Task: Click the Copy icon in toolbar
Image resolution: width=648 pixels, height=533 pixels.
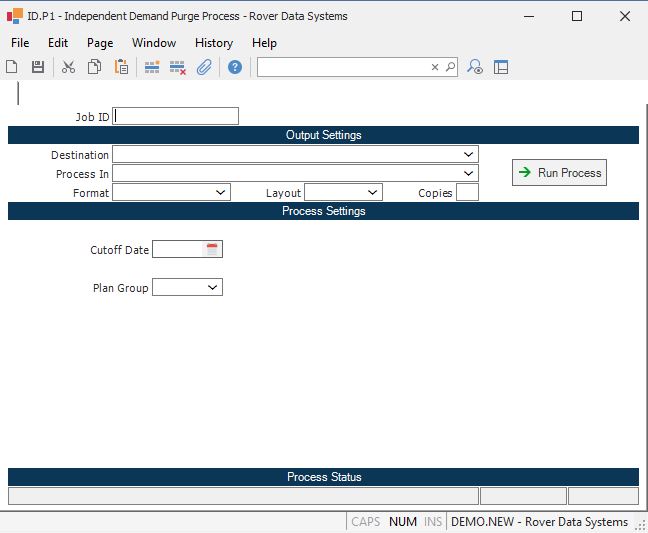Action: pos(95,67)
